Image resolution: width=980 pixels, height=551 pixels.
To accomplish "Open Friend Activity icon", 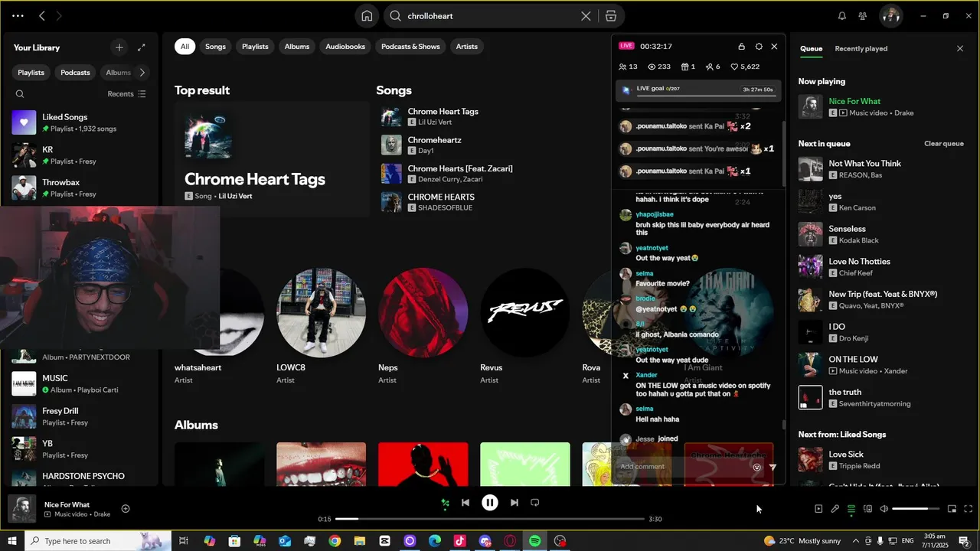I will [863, 16].
